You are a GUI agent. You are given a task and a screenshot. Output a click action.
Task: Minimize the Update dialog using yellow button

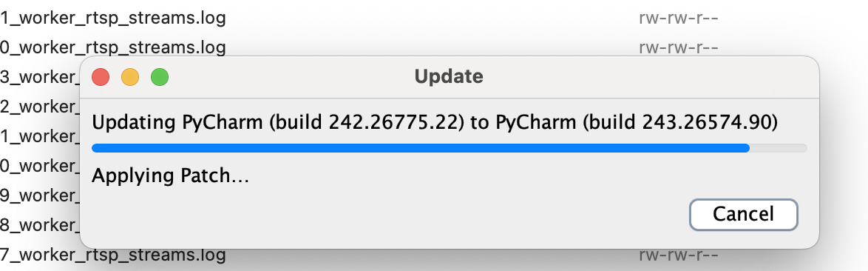pos(130,77)
